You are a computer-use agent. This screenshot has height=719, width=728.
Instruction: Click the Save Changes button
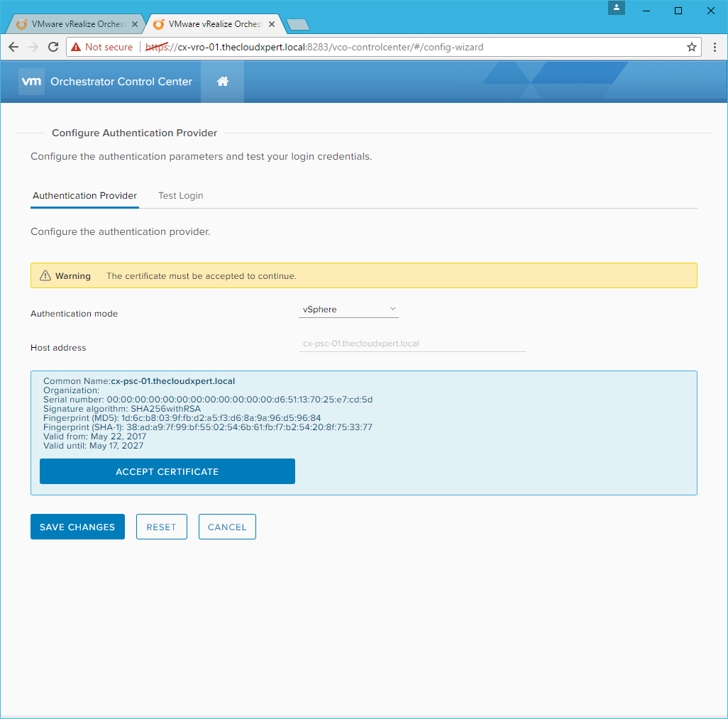77,527
